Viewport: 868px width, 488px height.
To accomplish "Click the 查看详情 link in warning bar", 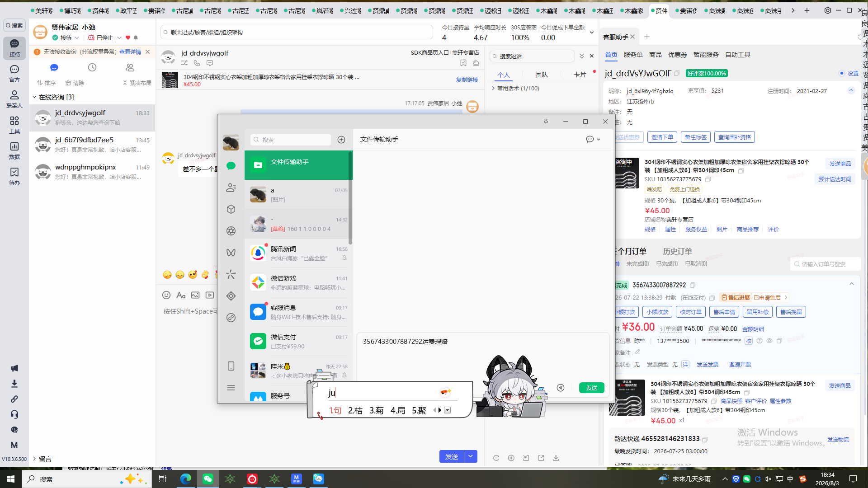I will tap(130, 52).
